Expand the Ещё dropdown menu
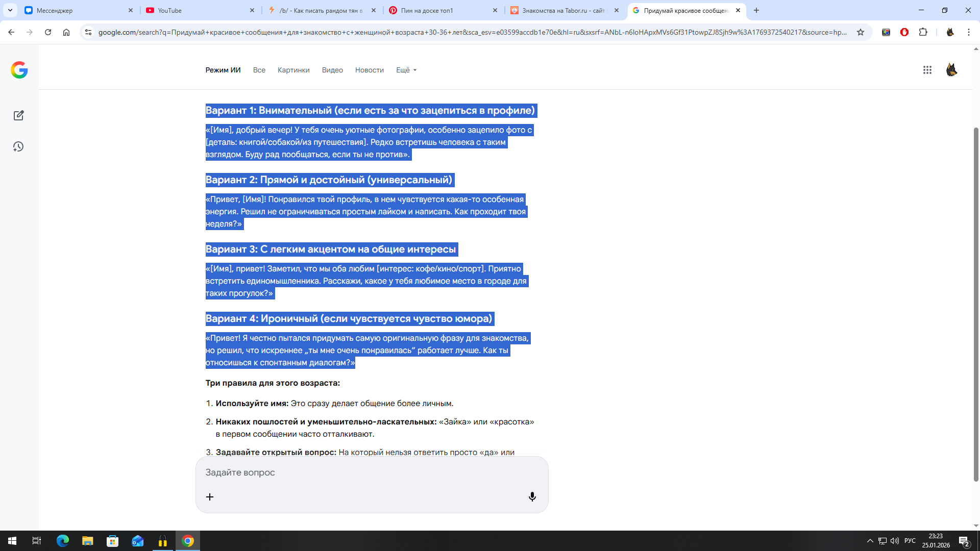Screen dimensions: 980x551 pyautogui.click(x=406, y=70)
